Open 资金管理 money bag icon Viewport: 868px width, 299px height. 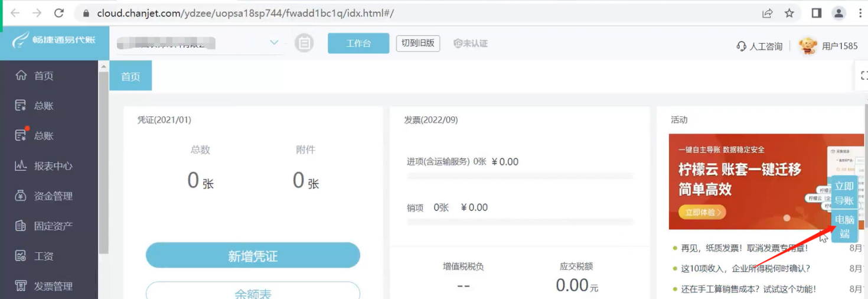tap(21, 196)
